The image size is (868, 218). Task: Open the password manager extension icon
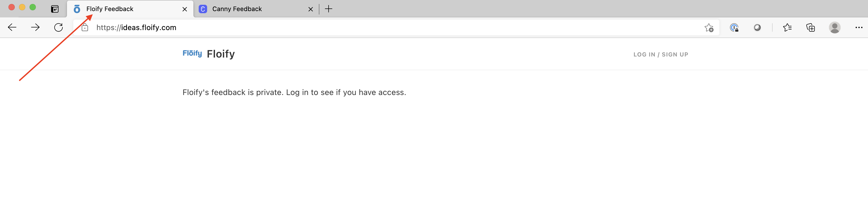pos(734,27)
